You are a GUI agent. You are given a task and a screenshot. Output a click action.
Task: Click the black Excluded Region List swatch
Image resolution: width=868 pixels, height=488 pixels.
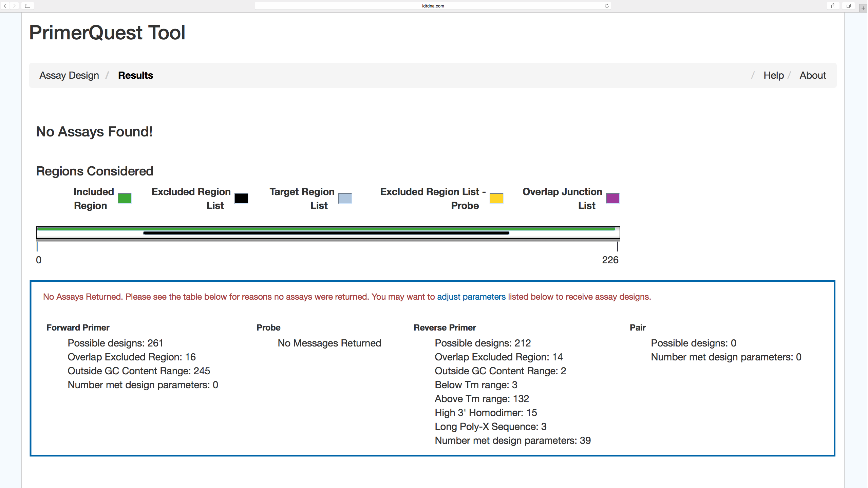241,198
